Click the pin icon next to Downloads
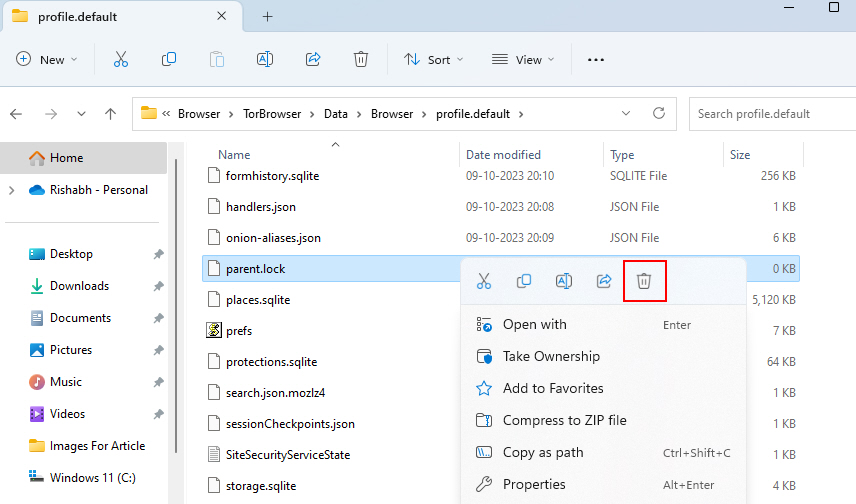The image size is (856, 504). (158, 286)
